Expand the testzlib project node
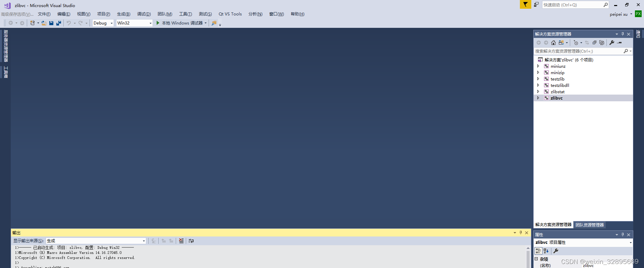Image resolution: width=644 pixels, height=268 pixels. [538, 79]
